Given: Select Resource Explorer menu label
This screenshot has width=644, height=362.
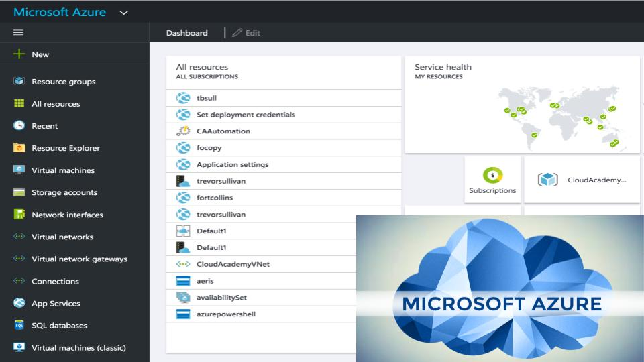Looking at the screenshot, I should (x=66, y=148).
